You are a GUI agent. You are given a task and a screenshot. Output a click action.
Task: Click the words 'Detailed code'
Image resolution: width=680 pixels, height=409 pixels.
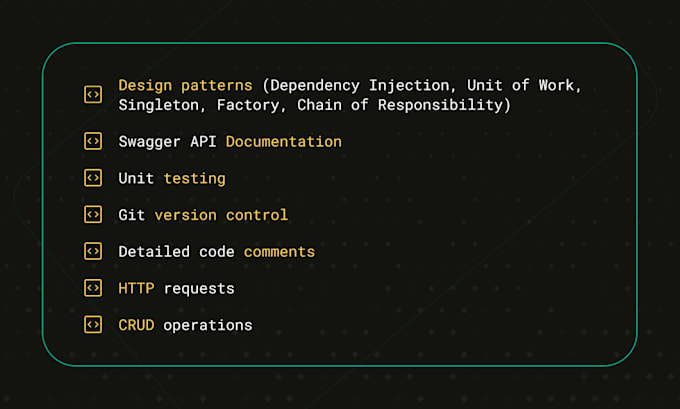176,252
